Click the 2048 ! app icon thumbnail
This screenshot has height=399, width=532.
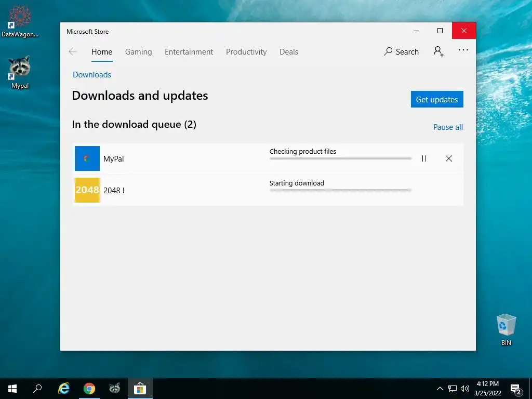click(87, 190)
